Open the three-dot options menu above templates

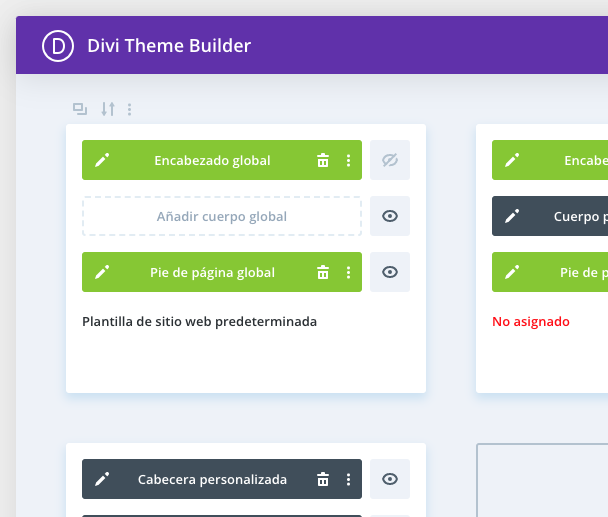point(129,108)
